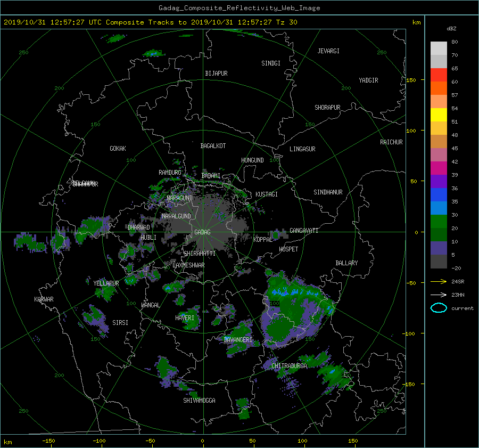Image resolution: width=479 pixels, height=448 pixels.
Task: Click the NARAGUND city label
Action: (180, 198)
